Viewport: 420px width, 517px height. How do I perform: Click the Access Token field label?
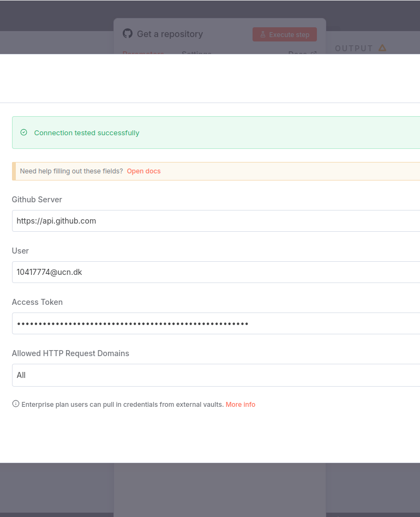(x=37, y=302)
